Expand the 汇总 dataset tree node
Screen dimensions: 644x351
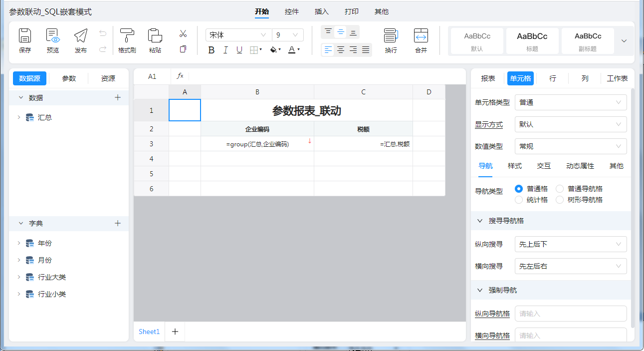point(19,117)
